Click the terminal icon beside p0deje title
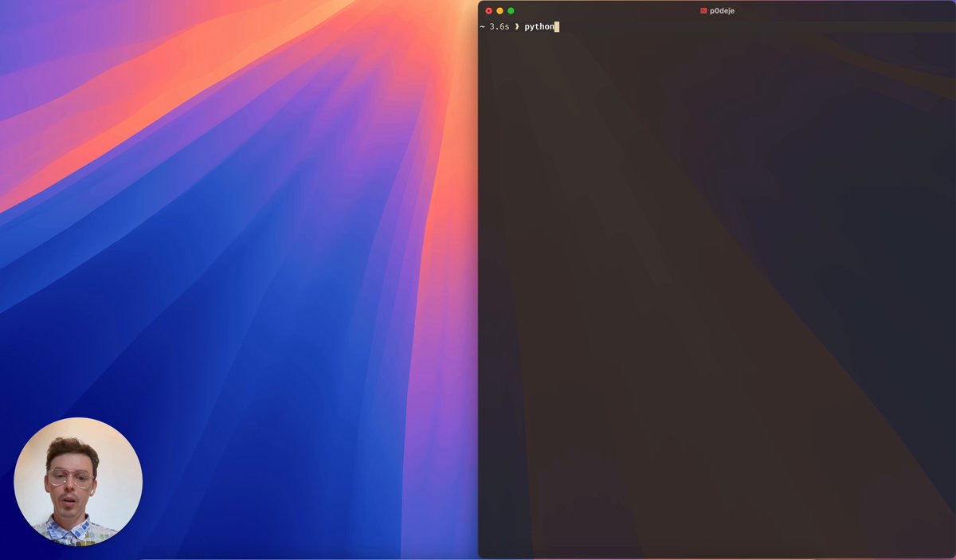This screenshot has height=560, width=956. coord(703,11)
